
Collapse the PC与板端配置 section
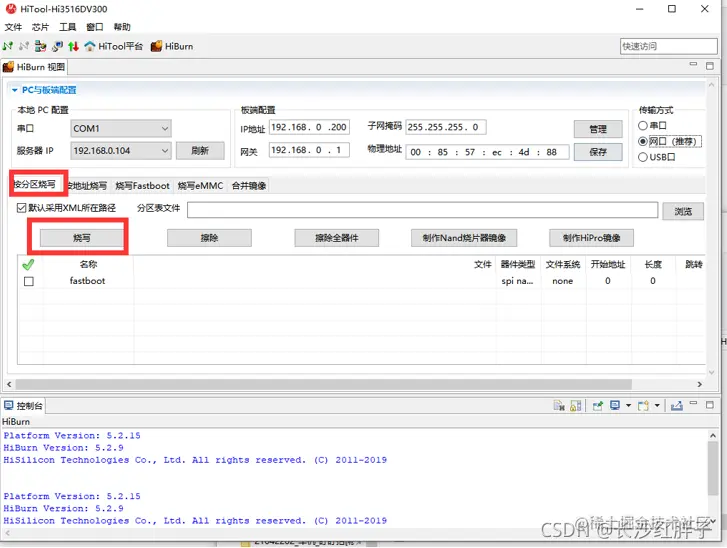(15, 90)
